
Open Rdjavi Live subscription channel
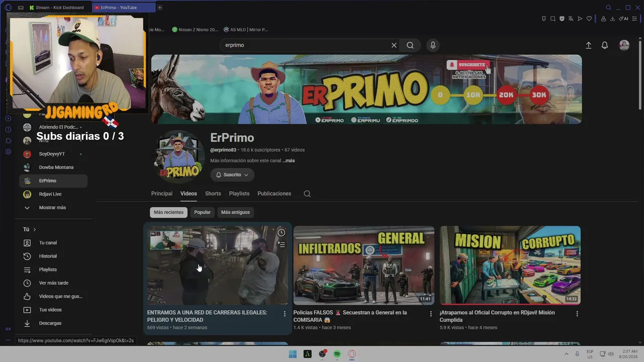53,194
